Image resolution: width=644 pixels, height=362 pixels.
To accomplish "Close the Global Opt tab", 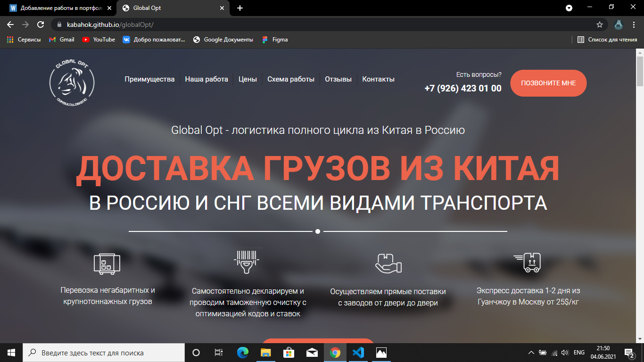I will point(222,8).
